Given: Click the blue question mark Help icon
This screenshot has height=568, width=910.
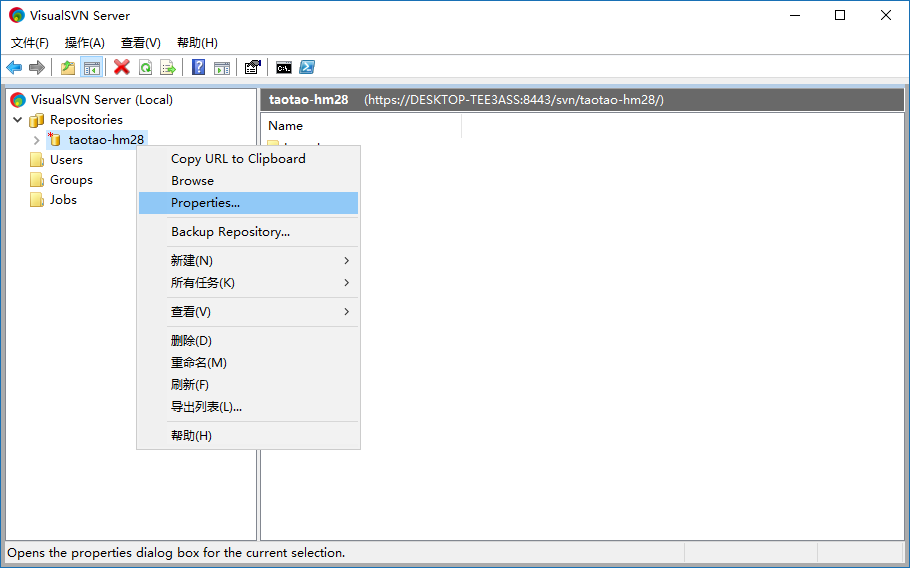Looking at the screenshot, I should pos(198,67).
